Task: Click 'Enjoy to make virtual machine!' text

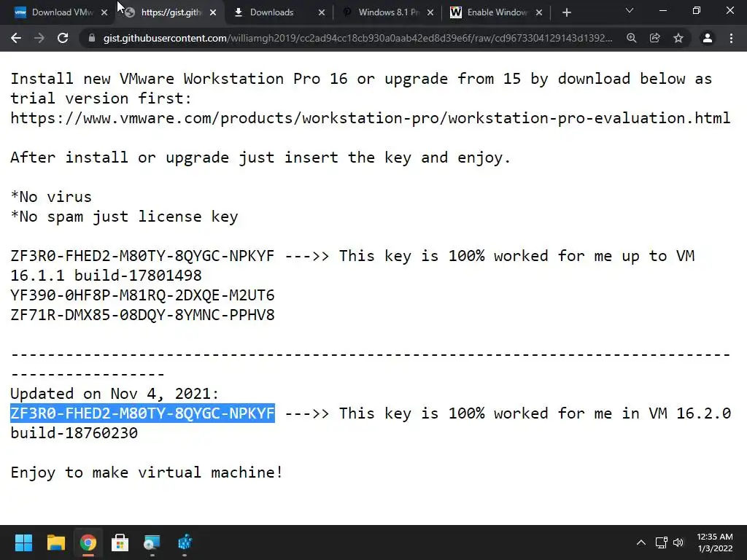Action: click(147, 472)
